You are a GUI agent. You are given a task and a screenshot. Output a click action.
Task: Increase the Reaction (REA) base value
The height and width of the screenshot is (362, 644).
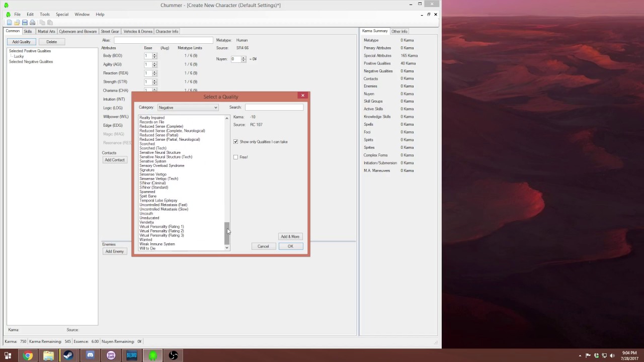click(154, 71)
